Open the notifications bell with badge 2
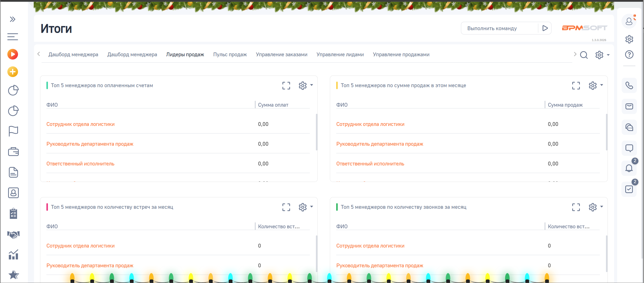This screenshot has width=644, height=283. point(629,168)
